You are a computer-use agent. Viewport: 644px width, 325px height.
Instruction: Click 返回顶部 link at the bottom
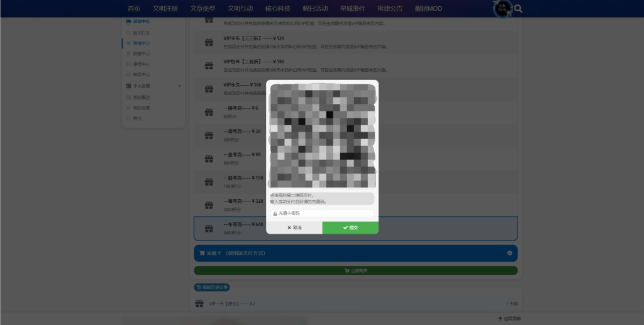click(509, 319)
